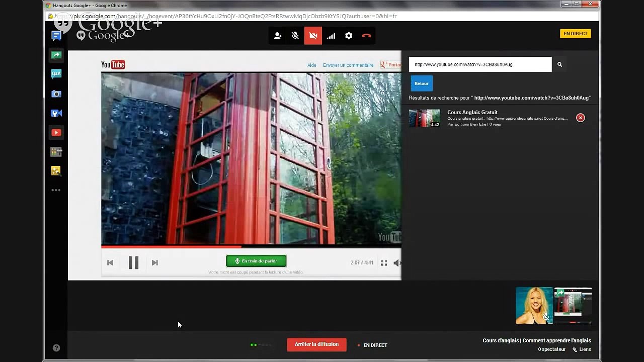Screen dimensions: 644x362
Task: Click the YouTube URL search field
Action: (480, 64)
